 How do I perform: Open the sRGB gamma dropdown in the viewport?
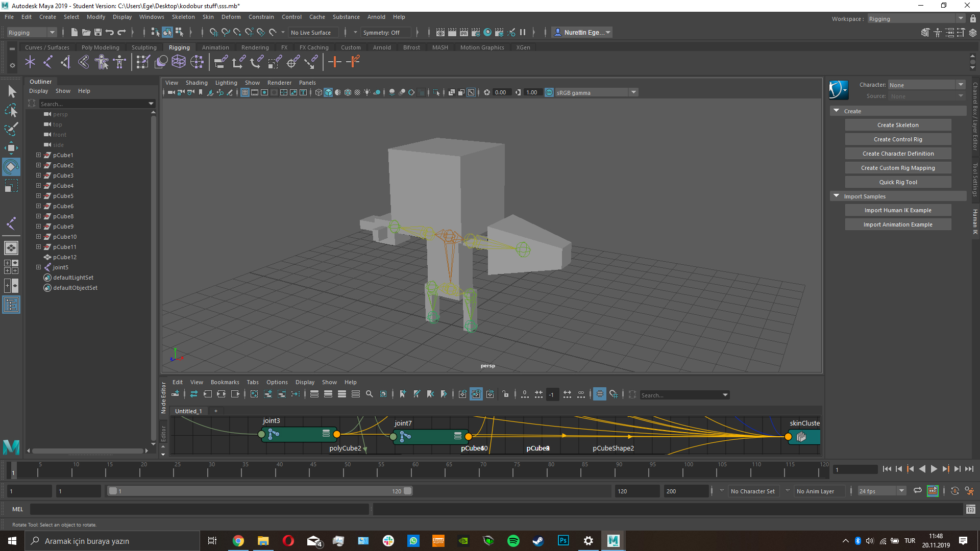pyautogui.click(x=633, y=92)
